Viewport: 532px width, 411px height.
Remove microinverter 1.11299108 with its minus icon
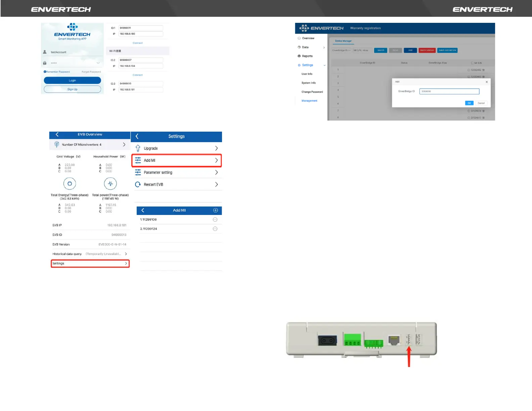(215, 220)
